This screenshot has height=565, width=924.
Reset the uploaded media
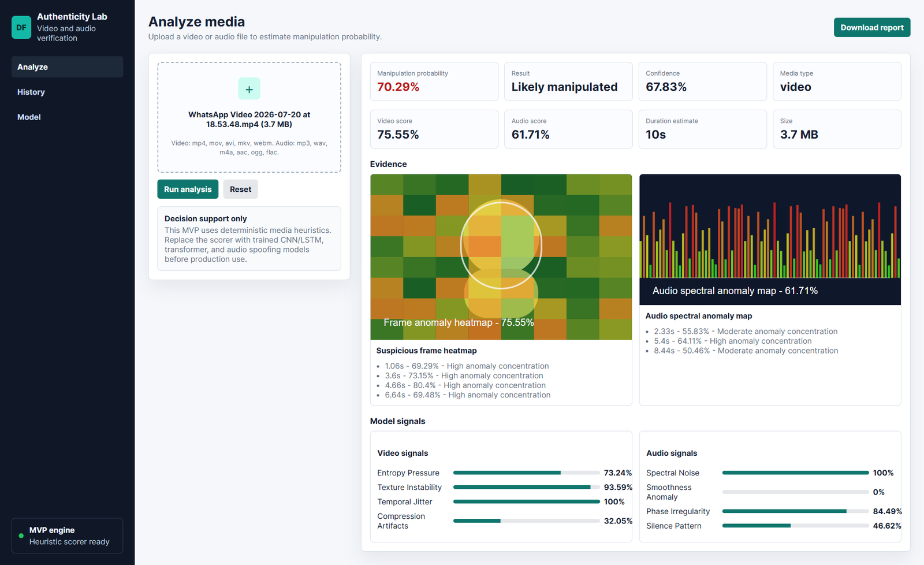240,189
